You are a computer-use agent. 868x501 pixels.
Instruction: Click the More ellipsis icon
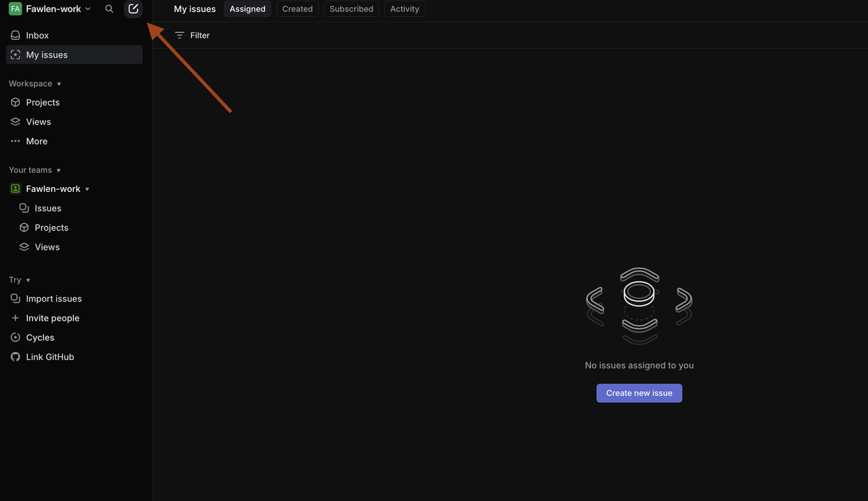(16, 141)
